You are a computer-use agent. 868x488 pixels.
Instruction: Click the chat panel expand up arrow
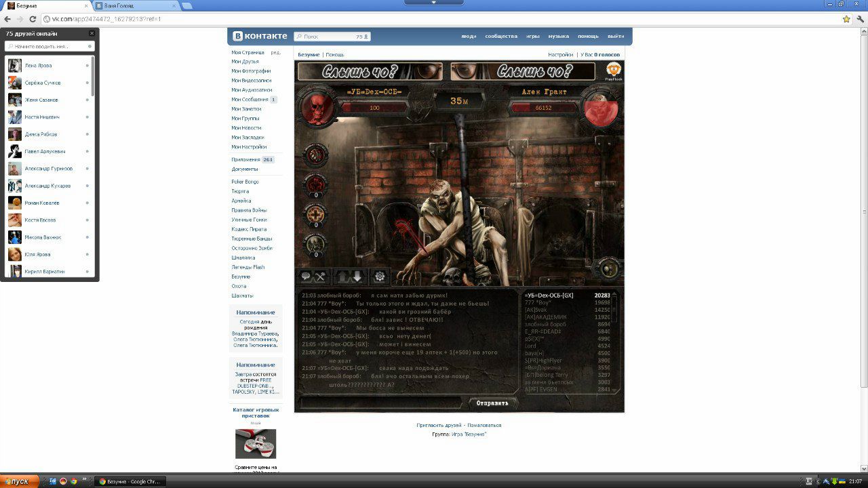342,277
